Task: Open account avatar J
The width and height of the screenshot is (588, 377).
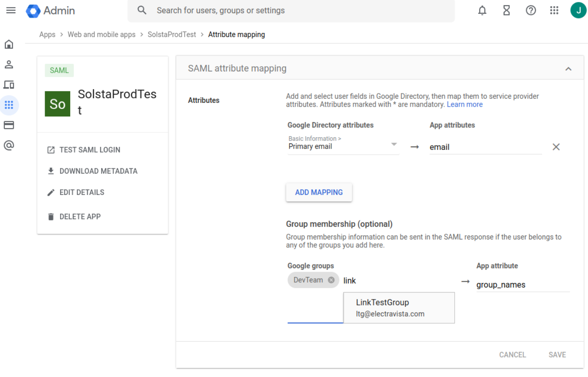Action: [578, 10]
